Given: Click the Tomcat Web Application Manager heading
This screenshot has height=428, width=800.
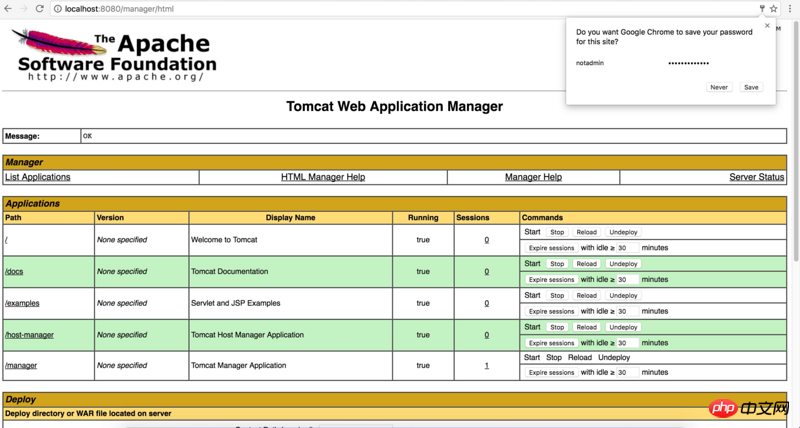Looking at the screenshot, I should tap(394, 106).
